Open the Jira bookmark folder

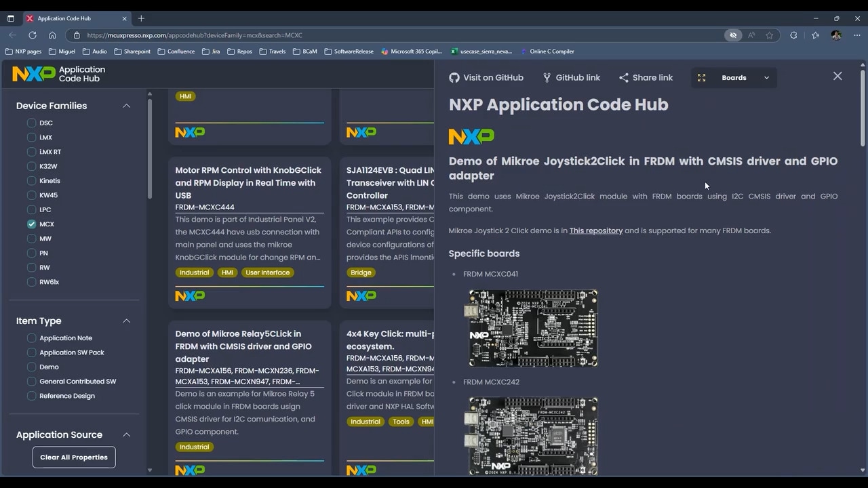(211, 52)
